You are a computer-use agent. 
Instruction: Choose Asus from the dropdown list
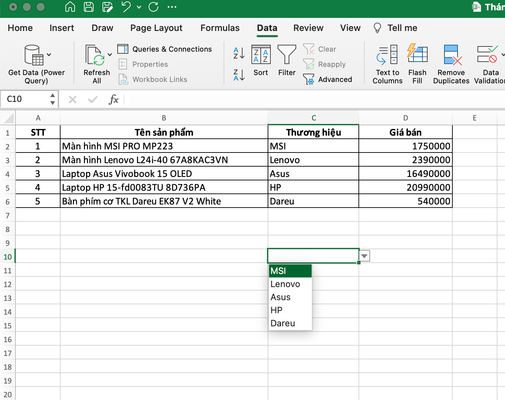tap(290, 297)
